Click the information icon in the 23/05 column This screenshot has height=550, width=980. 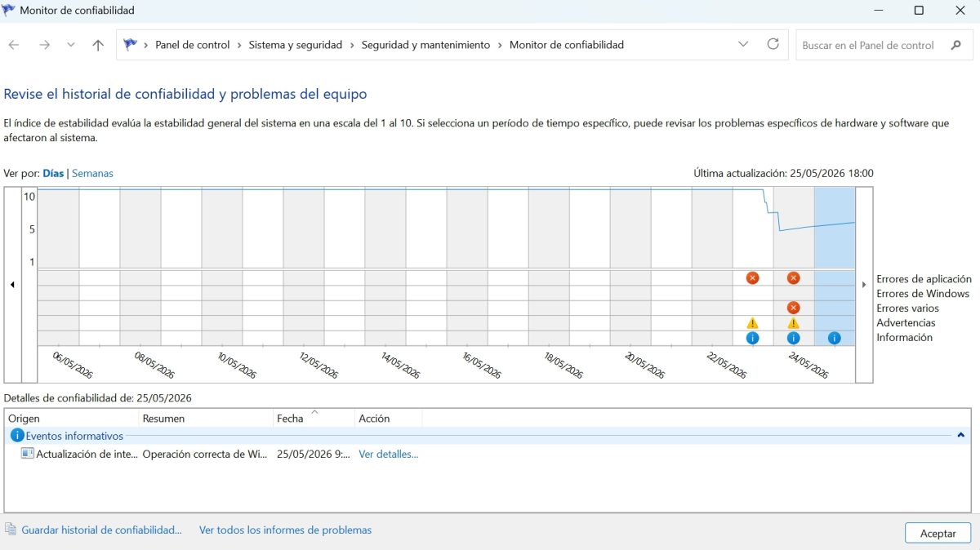[x=752, y=338]
